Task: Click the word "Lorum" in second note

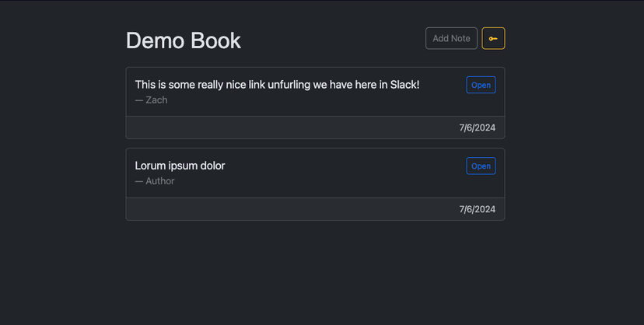Action: [150, 166]
